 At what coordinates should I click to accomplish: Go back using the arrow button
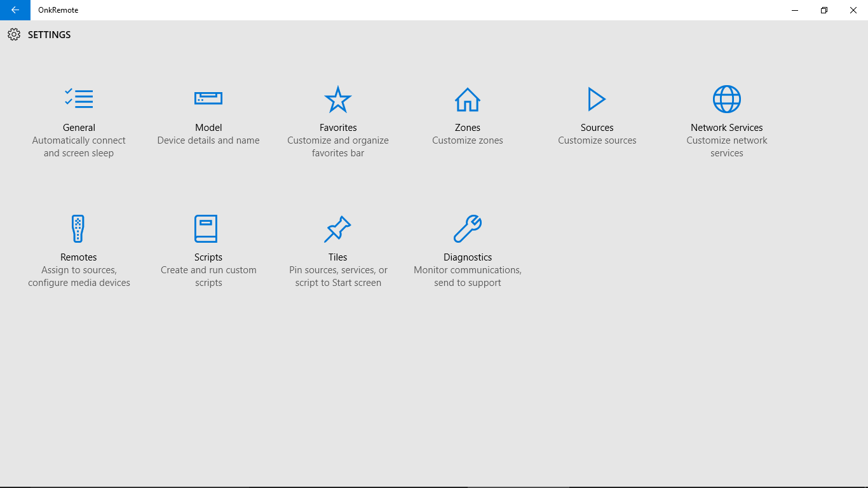[x=15, y=10]
